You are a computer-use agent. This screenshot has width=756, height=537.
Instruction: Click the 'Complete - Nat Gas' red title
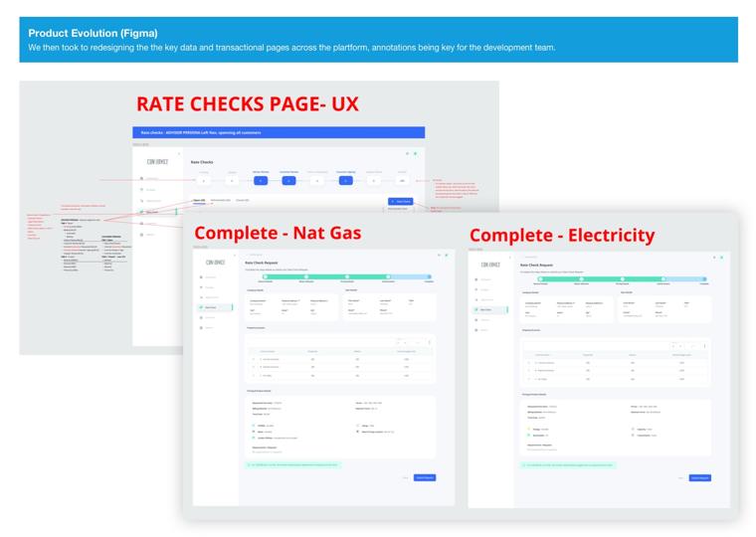pyautogui.click(x=278, y=233)
